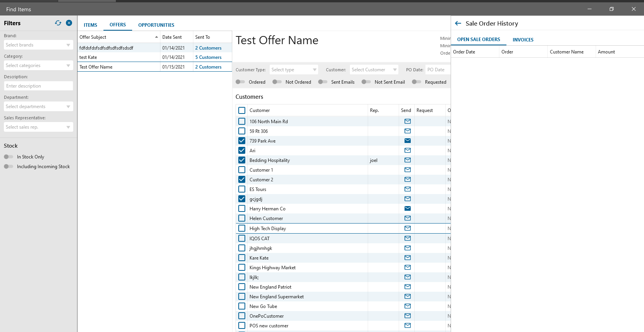This screenshot has height=332, width=644.
Task: Open the 5 Customers link for test Kate
Action: 208,57
